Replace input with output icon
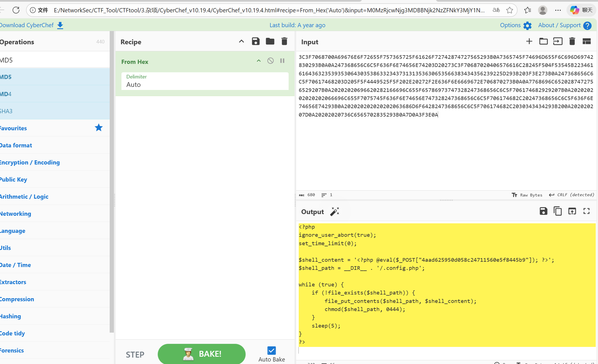 coord(572,211)
